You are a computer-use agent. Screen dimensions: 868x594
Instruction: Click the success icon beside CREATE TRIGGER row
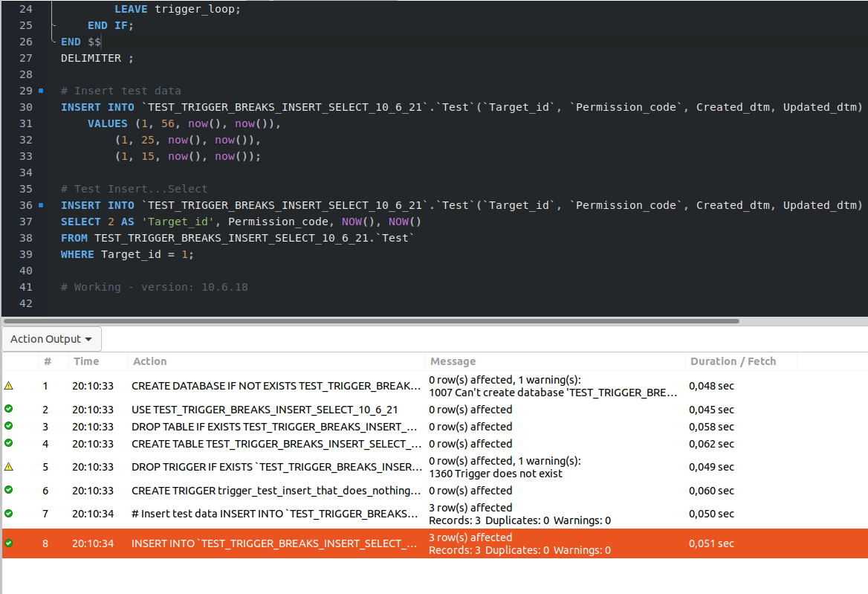pos(9,490)
